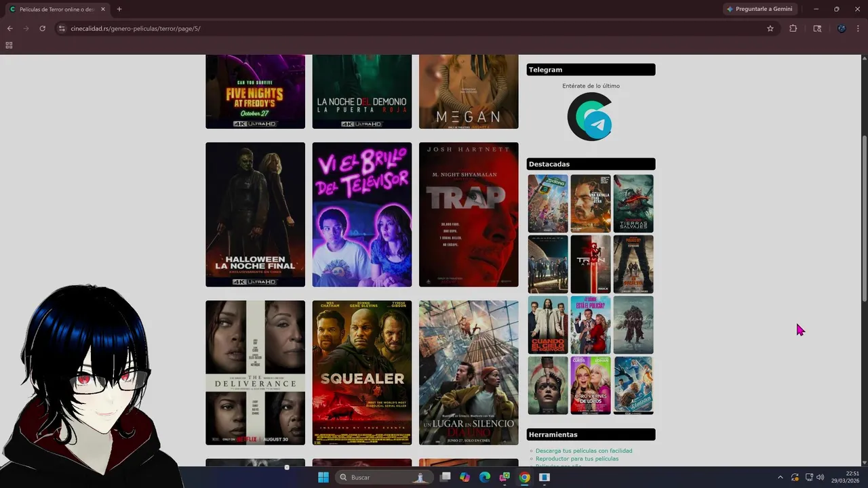Launch Copilot from the taskbar
This screenshot has height=488, width=868.
[465, 477]
